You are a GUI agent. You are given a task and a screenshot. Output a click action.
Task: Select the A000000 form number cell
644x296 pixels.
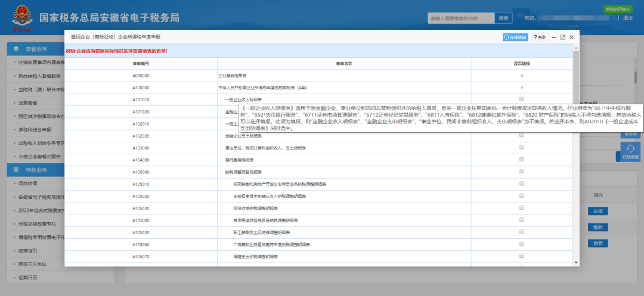(x=141, y=76)
